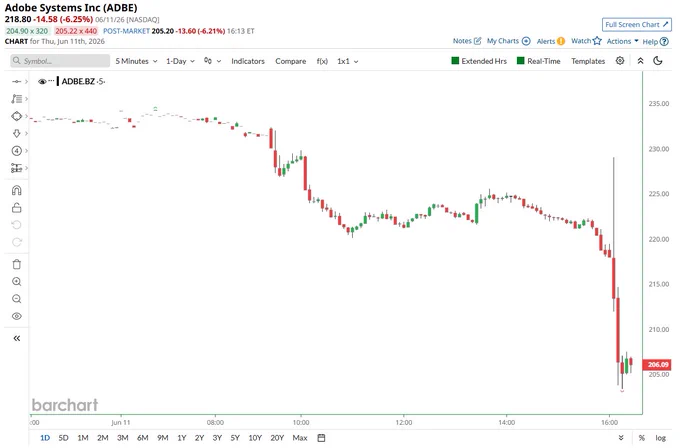
Task: Click the Symbol search input field
Action: pyautogui.click(x=60, y=61)
